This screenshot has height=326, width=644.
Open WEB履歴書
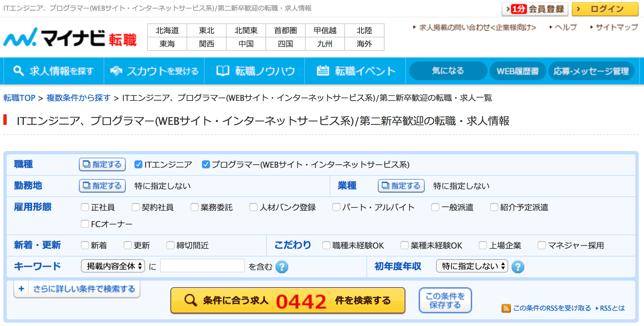pos(518,71)
